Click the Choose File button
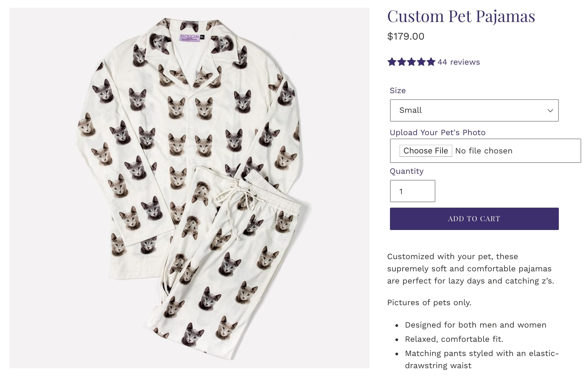This screenshot has height=376, width=588. 426,151
